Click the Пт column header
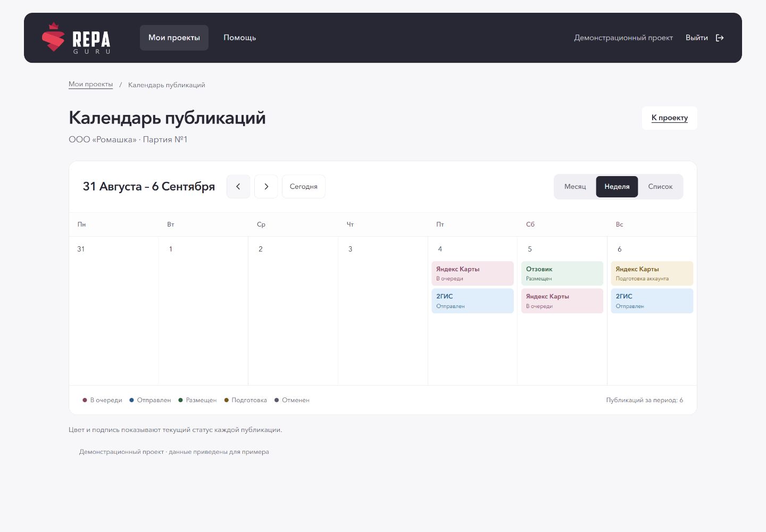The height and width of the screenshot is (532, 766). pos(440,225)
